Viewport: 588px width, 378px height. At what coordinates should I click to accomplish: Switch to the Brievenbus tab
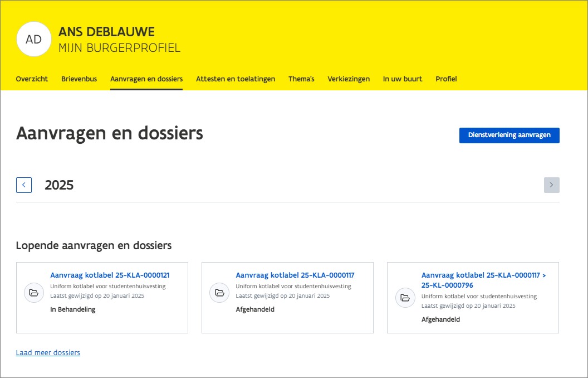(79, 79)
